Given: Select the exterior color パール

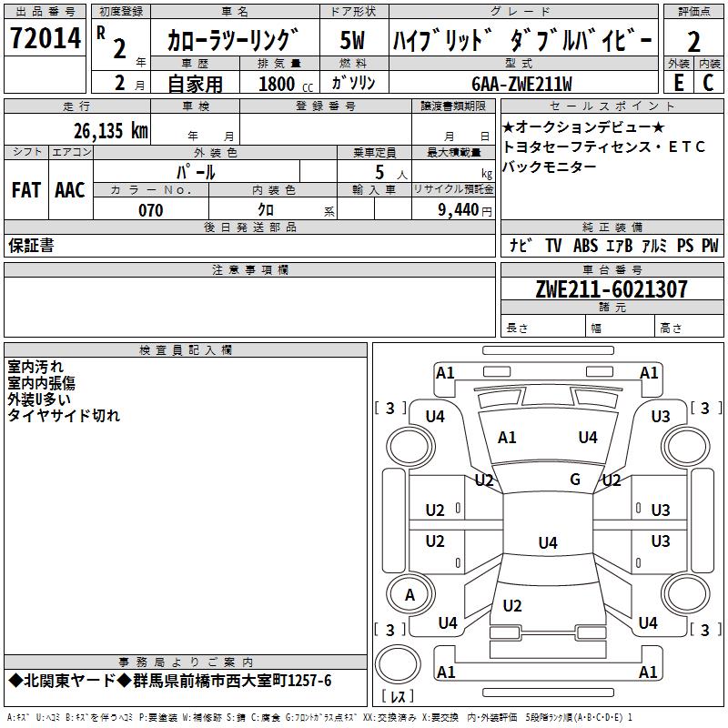Looking at the screenshot, I should (x=196, y=172).
